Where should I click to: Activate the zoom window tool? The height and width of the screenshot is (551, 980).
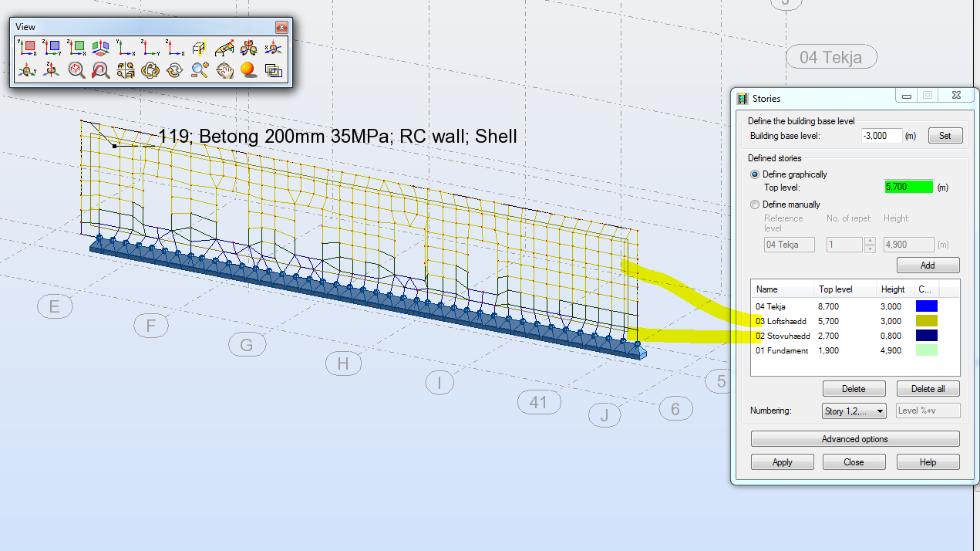(x=77, y=69)
